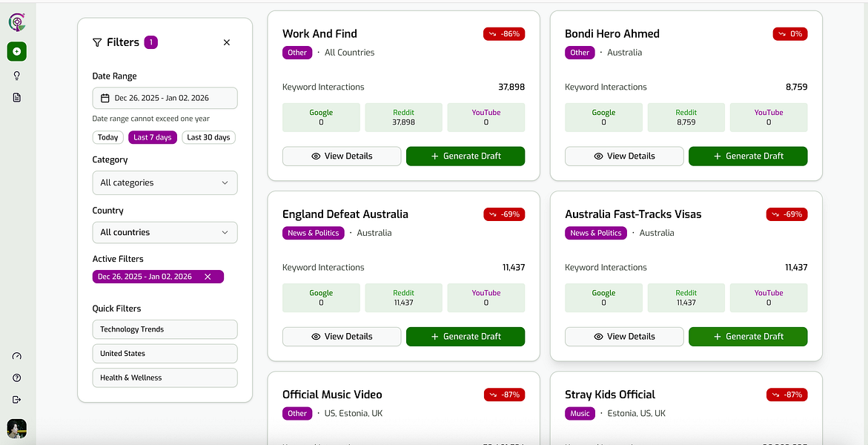Generate draft for Bondi Hero Ahmed
868x445 pixels.
tap(748, 156)
